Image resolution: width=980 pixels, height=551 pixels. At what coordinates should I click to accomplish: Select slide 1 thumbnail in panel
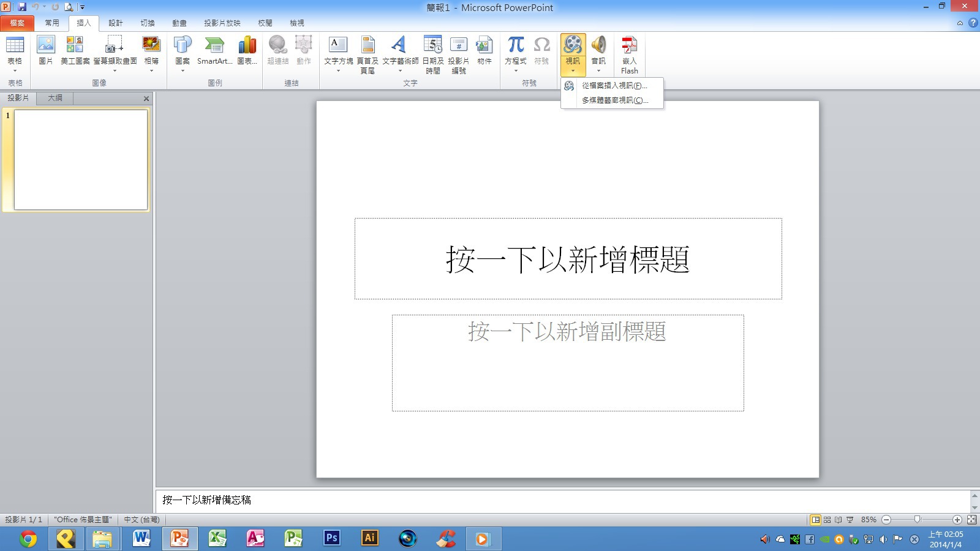[x=80, y=160]
